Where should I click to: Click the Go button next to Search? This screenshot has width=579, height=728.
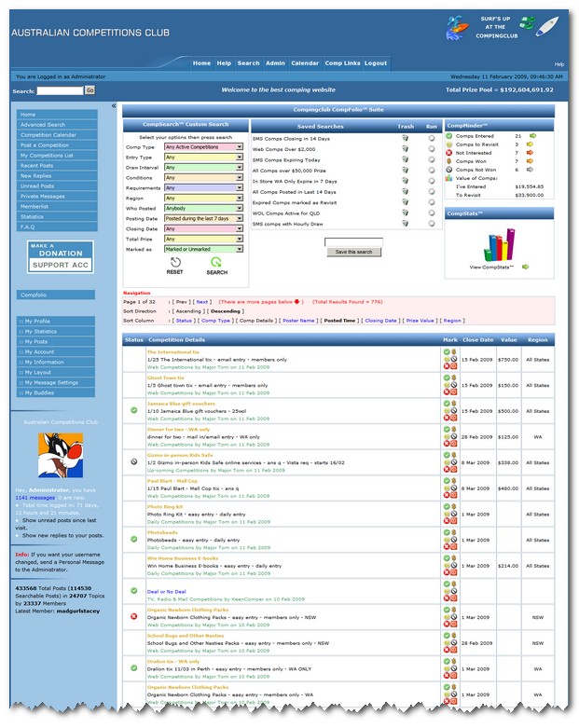coord(90,90)
